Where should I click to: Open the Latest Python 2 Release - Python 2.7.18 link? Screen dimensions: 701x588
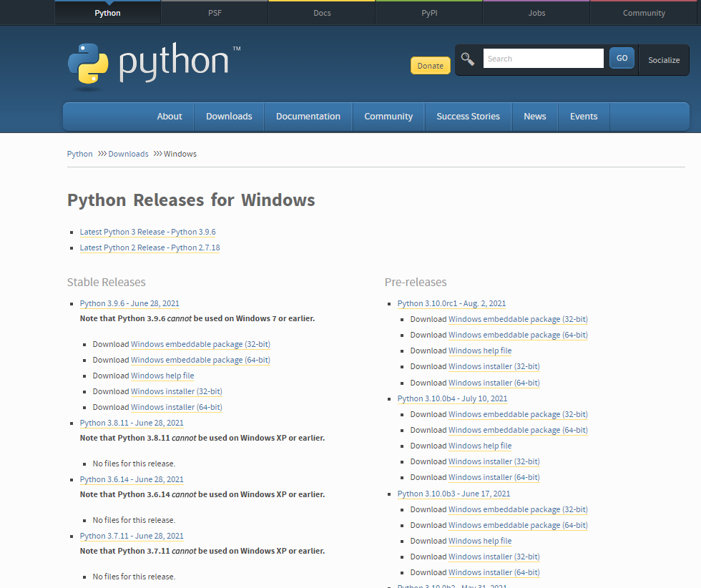pos(149,248)
